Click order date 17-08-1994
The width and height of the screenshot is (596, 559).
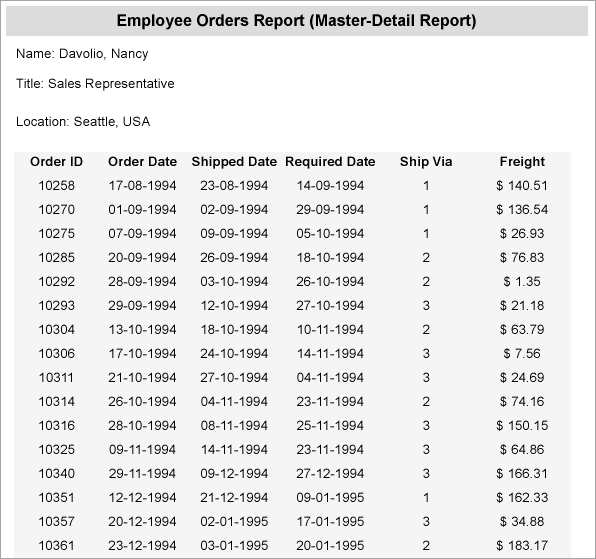coord(143,185)
